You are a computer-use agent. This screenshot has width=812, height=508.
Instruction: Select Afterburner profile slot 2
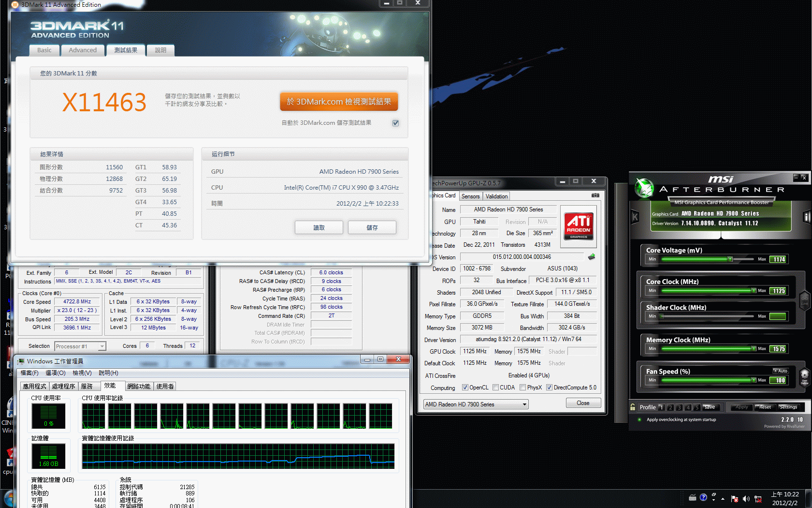[670, 407]
